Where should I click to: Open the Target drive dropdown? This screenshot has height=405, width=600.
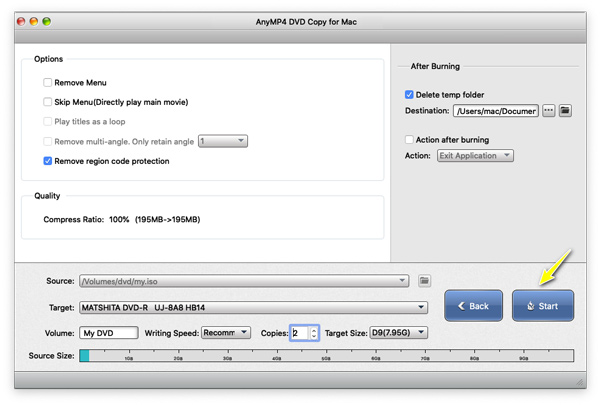[253, 308]
